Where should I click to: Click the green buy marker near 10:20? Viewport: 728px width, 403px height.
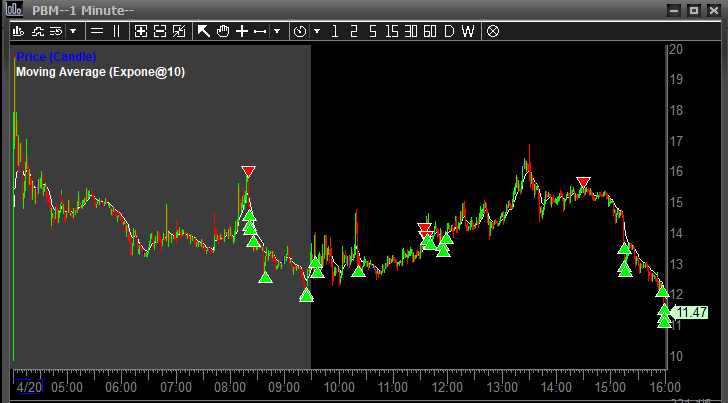pos(358,271)
